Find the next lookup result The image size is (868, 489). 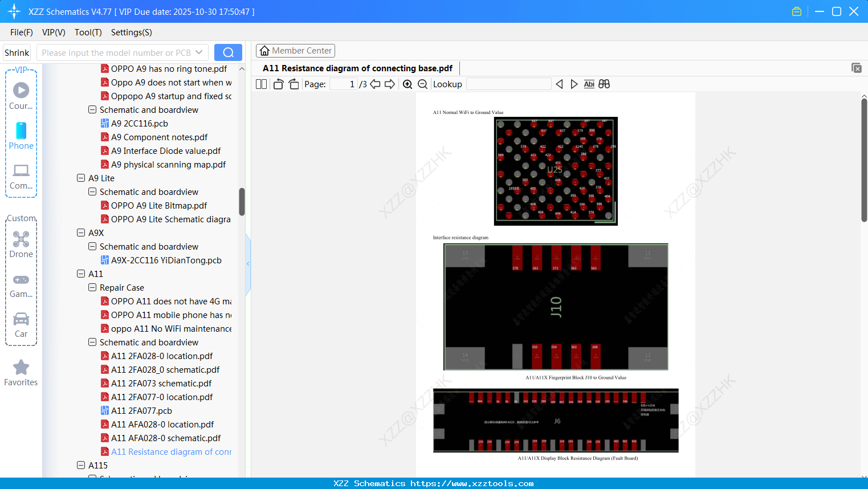pyautogui.click(x=574, y=84)
